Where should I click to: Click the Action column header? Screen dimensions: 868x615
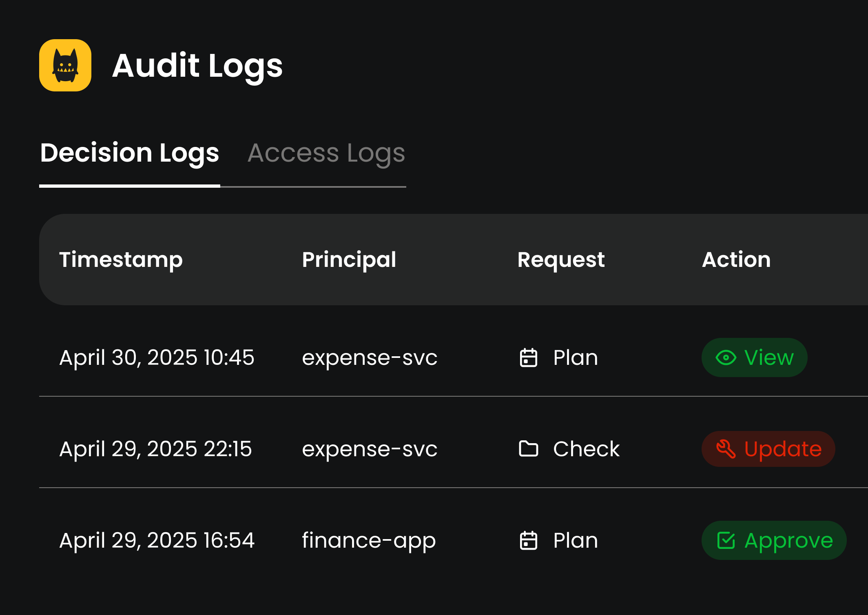coord(737,260)
